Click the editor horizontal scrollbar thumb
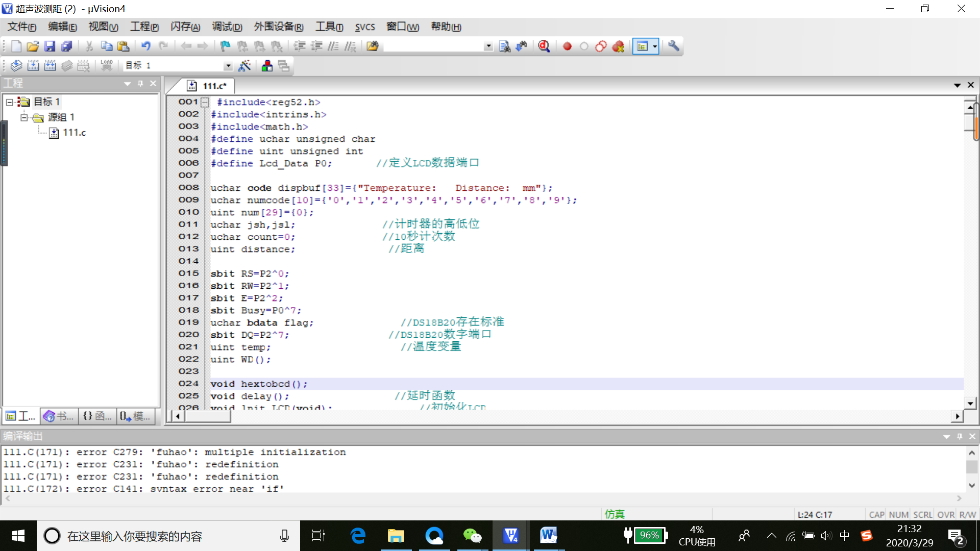The height and width of the screenshot is (551, 980). 207,417
